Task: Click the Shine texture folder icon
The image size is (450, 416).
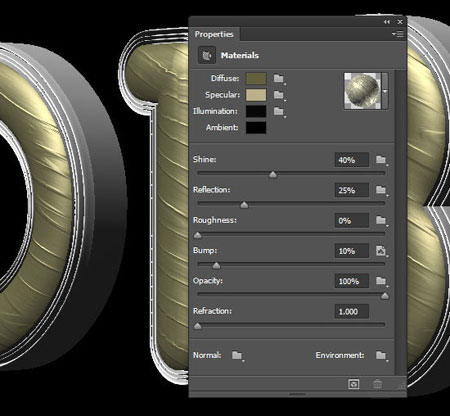Action: coord(381,160)
